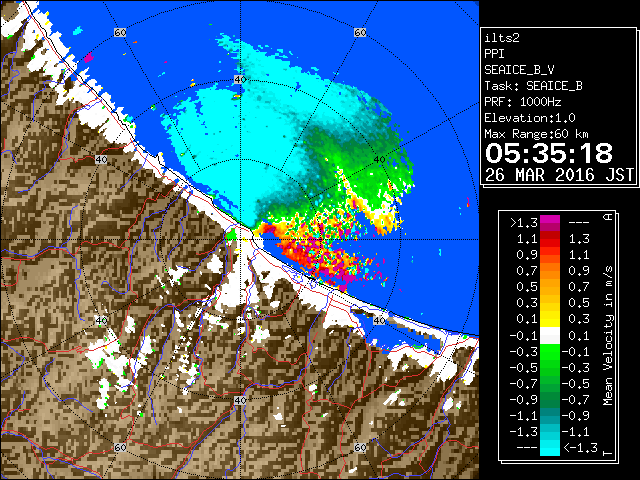Pick the white near-zero velocity legend band
Viewport: 640px width, 480px height.
pos(550,336)
